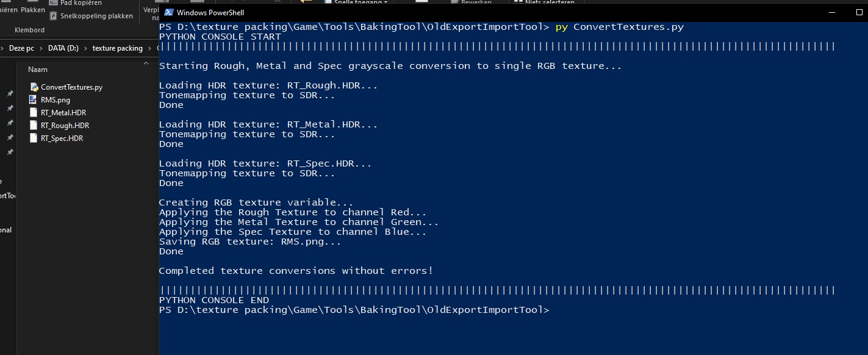Screen dimensions: 868x355
Task: Click the first quick access pin icon
Action: tap(10, 94)
